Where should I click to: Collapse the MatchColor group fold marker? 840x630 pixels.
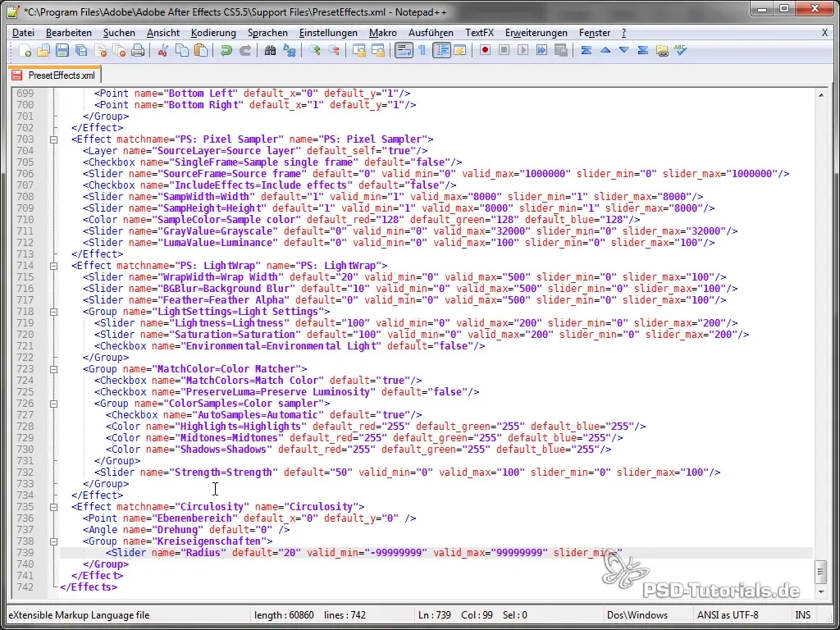click(53, 369)
